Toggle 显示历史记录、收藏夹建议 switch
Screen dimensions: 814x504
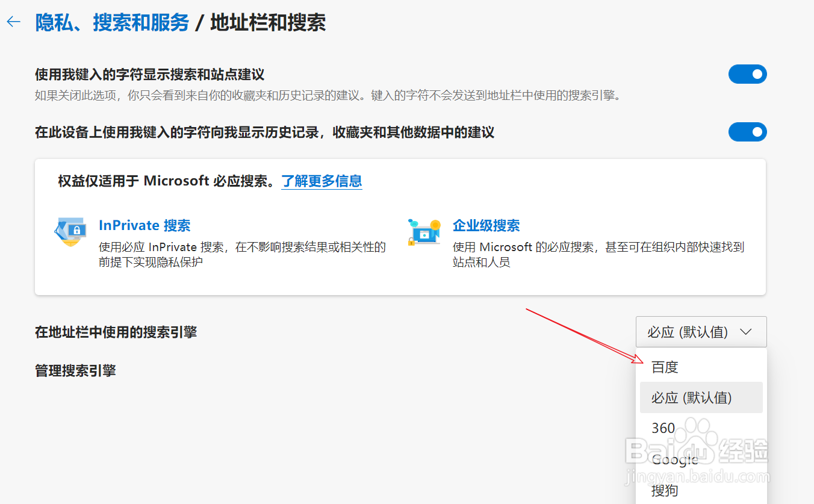pos(747,132)
